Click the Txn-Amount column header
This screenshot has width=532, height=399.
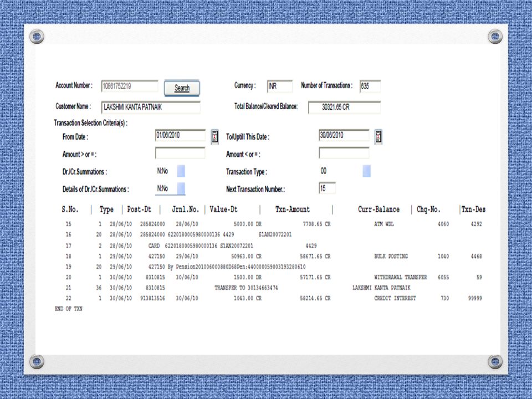pos(293,209)
